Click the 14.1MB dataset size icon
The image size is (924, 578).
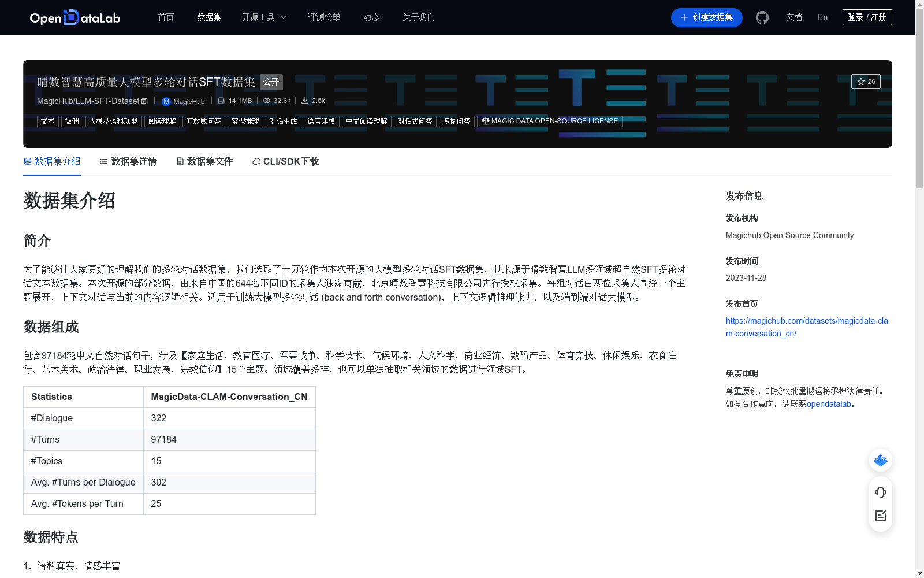point(221,101)
